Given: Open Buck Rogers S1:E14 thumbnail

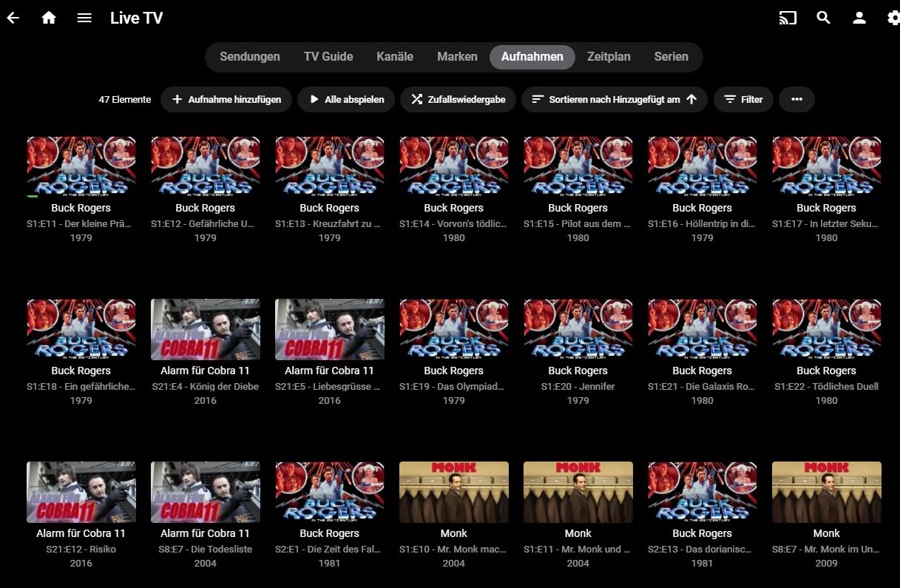Looking at the screenshot, I should pyautogui.click(x=454, y=167).
